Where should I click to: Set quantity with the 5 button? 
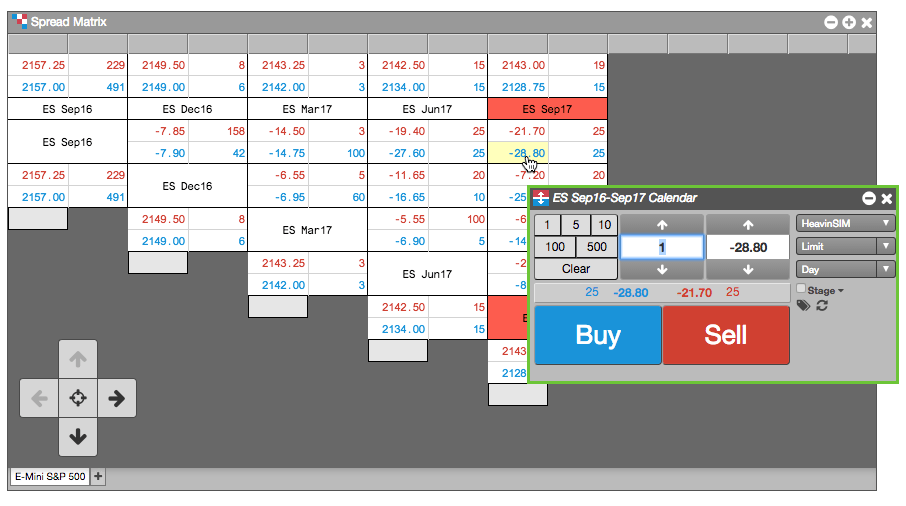point(576,225)
